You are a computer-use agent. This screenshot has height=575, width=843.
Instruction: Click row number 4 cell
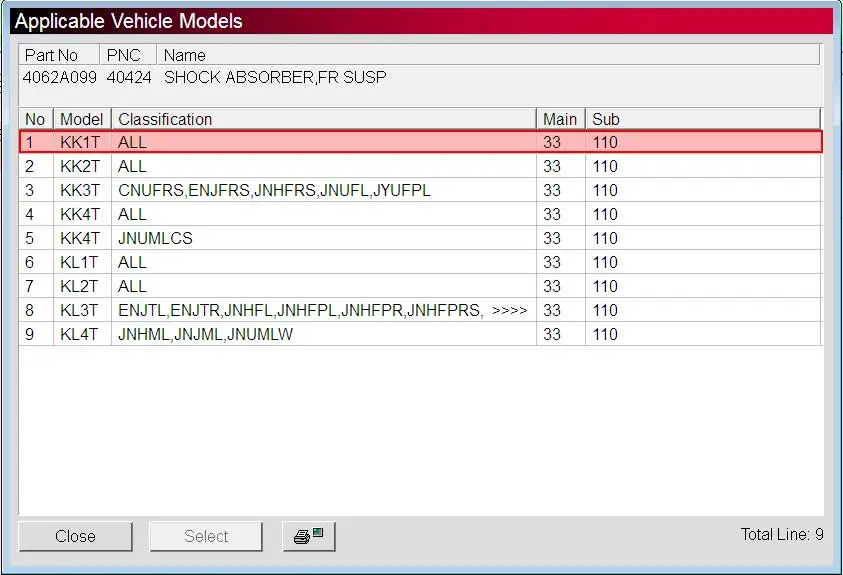(35, 214)
